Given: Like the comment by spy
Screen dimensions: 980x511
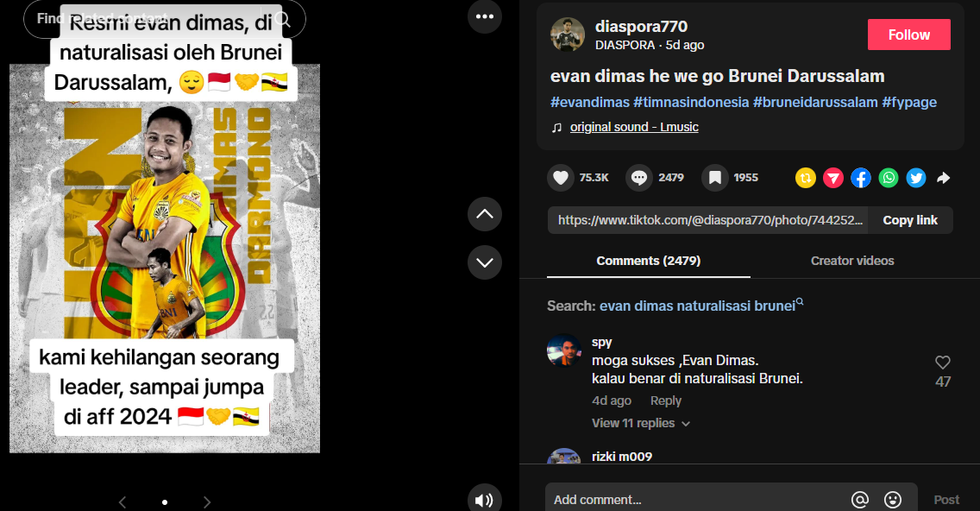Looking at the screenshot, I should (943, 363).
